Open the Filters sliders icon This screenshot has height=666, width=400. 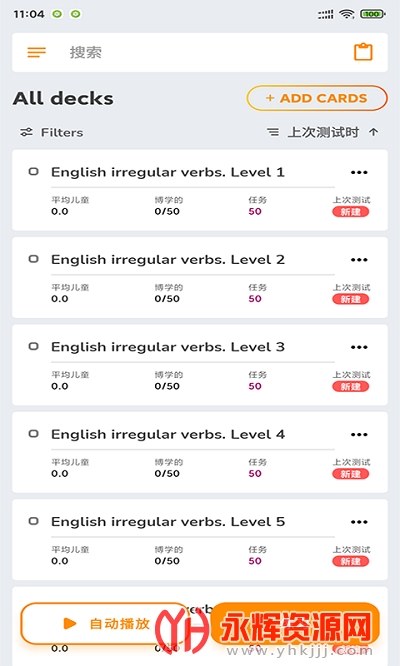[x=26, y=133]
